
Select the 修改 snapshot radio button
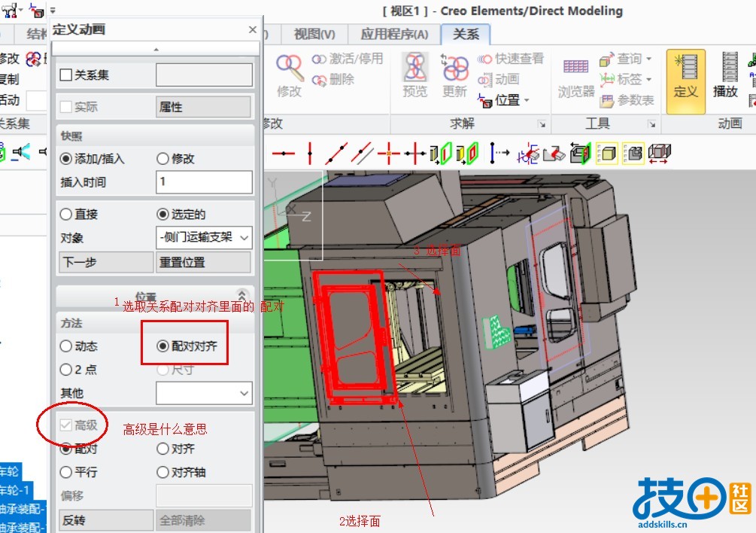point(163,159)
